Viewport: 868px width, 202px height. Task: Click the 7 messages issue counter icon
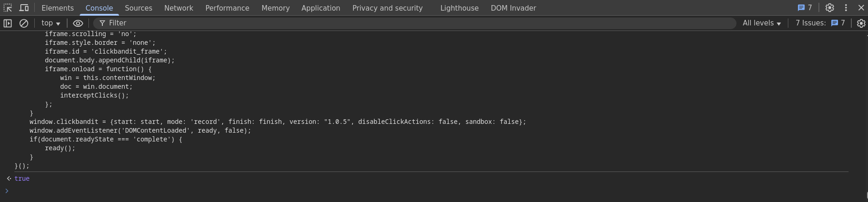805,8
